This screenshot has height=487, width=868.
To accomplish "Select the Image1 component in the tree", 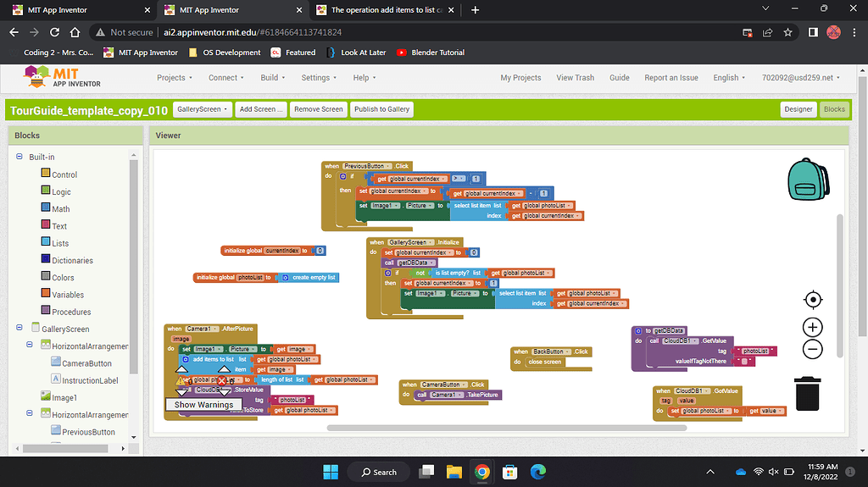I will pyautogui.click(x=64, y=397).
